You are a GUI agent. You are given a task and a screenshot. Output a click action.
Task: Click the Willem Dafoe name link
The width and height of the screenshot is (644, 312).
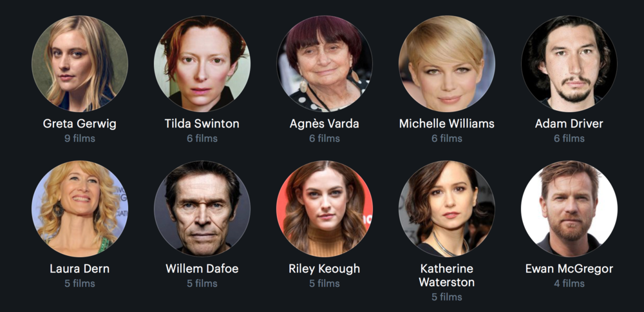click(x=202, y=269)
